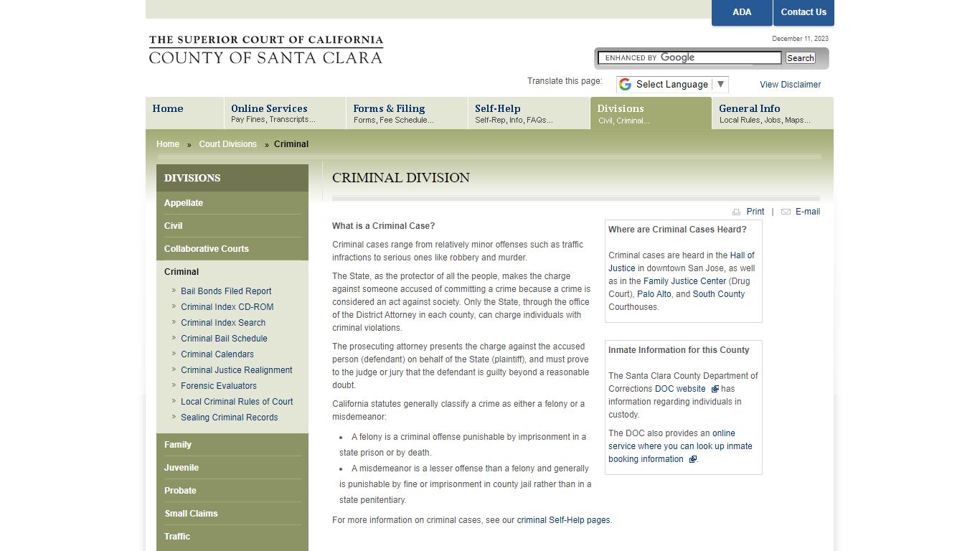Select Traffic in Divisions sidebar
This screenshot has height=551, width=980.
pyautogui.click(x=232, y=537)
